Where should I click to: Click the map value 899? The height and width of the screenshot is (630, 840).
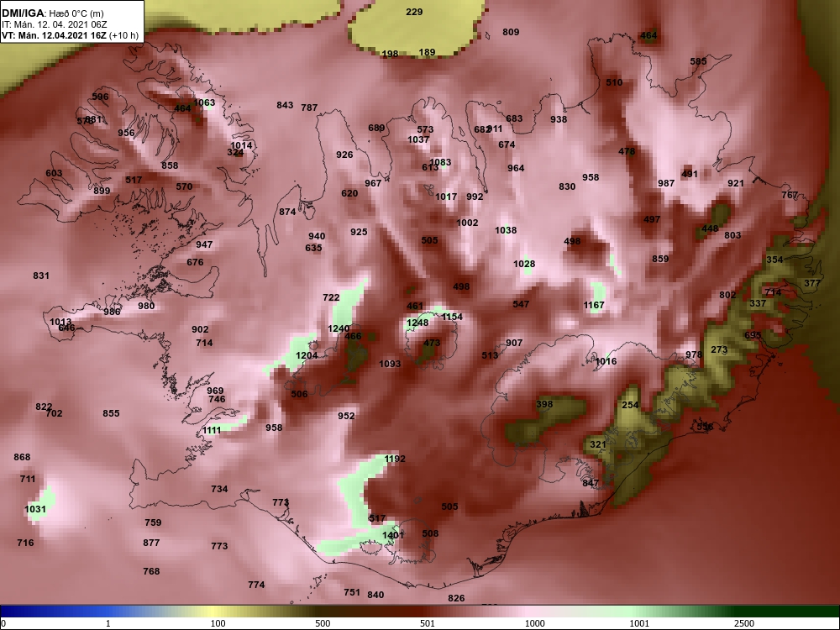[102, 192]
